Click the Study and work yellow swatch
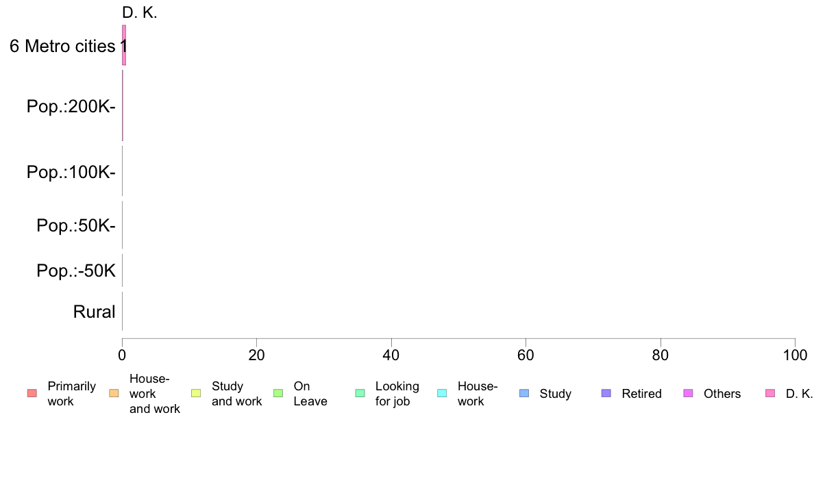Image resolution: width=814 pixels, height=504 pixels. tap(196, 394)
